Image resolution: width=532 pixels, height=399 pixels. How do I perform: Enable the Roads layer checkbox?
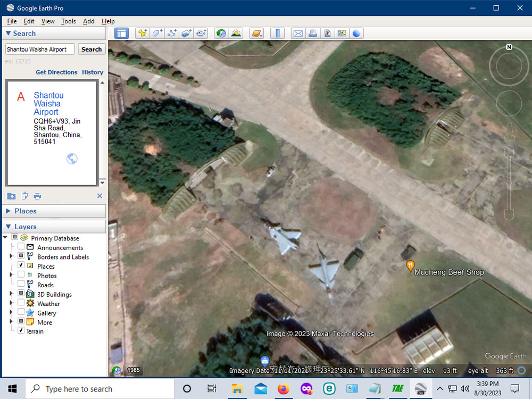pyautogui.click(x=21, y=284)
